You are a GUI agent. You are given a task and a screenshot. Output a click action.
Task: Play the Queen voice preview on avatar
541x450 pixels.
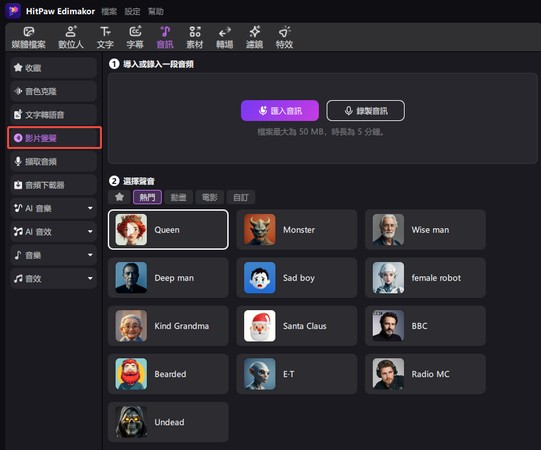131,229
